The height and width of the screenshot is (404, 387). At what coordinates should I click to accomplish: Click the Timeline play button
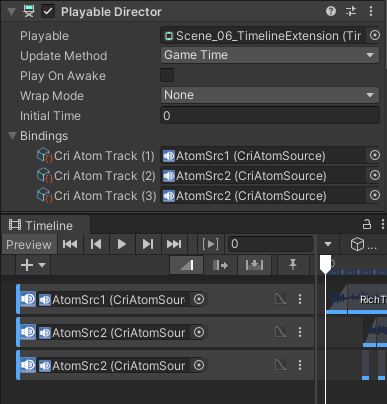[122, 244]
